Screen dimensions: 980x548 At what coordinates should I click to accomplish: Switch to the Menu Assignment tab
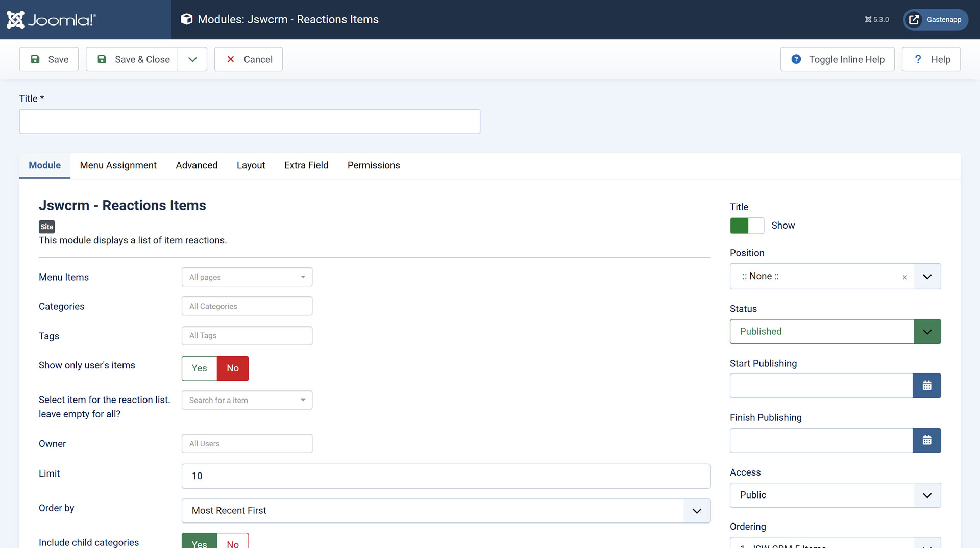(118, 165)
